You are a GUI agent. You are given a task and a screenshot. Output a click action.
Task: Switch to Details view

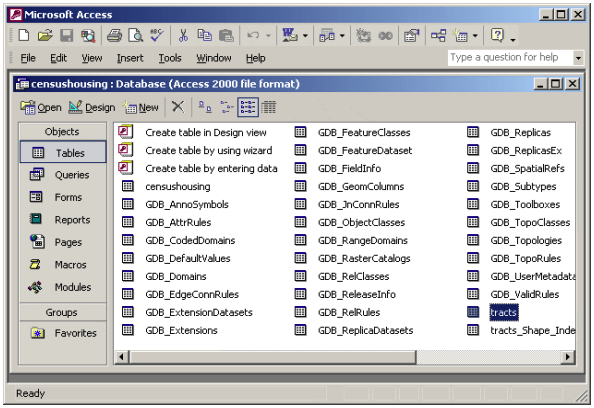click(269, 107)
